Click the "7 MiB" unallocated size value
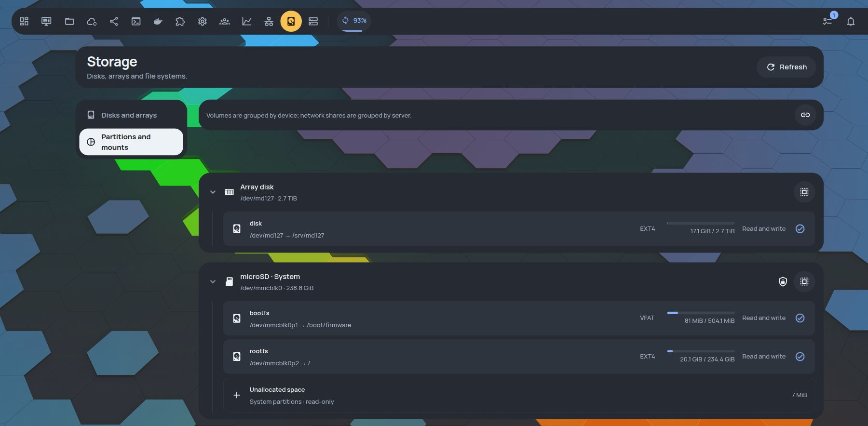The image size is (868, 426). [799, 395]
